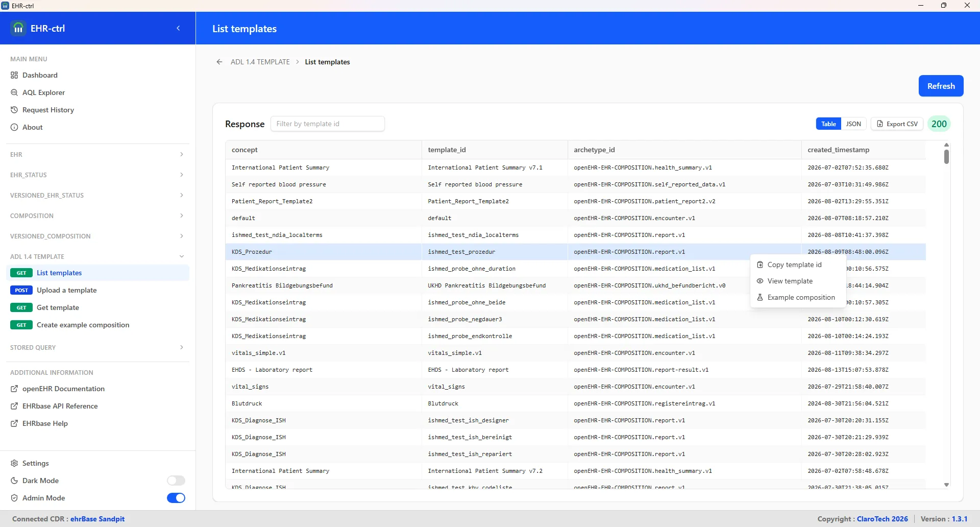Open EHRbase Help external link
Screen dimensions: 980x527
(x=45, y=423)
